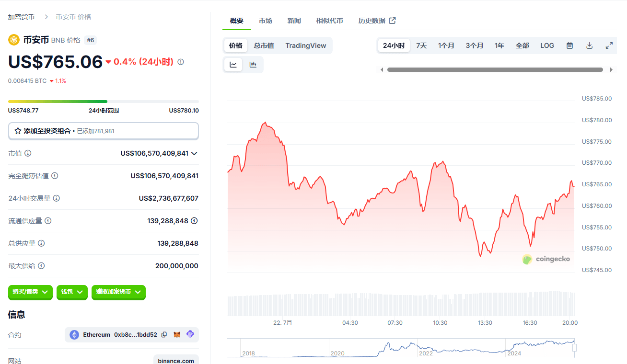Viewport: 627px width, 364px height.
Task: Open info icon beside 完全摊薄估值
Action: coord(55,176)
